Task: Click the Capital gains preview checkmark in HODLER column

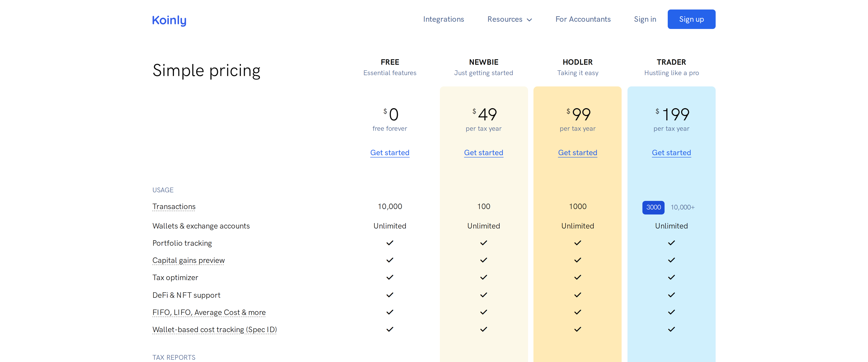Action: pos(578,260)
